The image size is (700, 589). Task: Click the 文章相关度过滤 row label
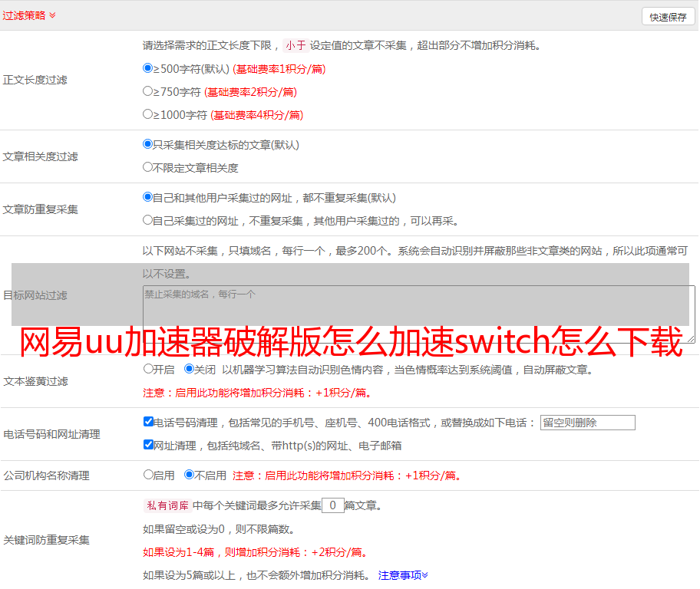click(x=40, y=156)
